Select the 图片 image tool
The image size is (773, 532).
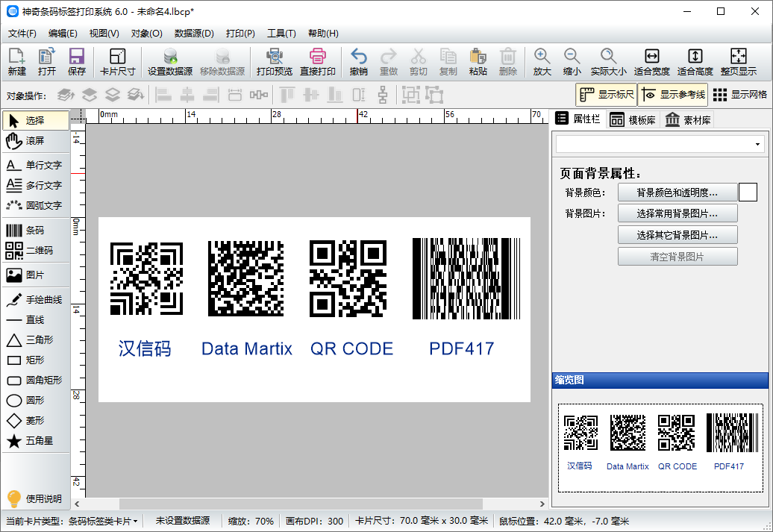coord(36,275)
